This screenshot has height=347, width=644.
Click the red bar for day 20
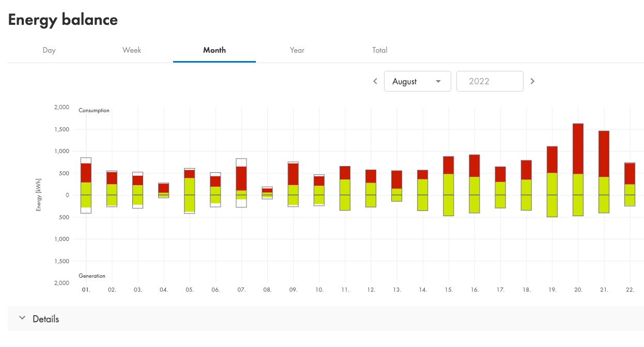pyautogui.click(x=578, y=148)
